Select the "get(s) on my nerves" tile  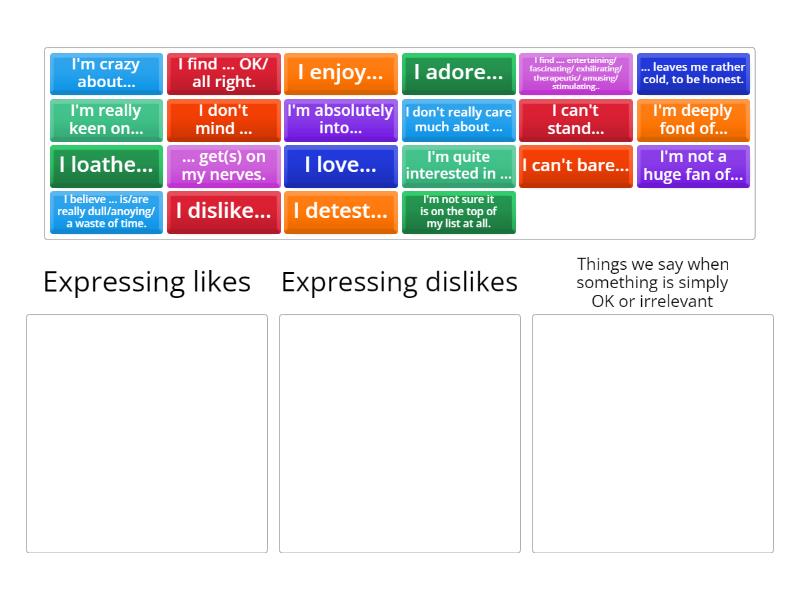point(223,166)
